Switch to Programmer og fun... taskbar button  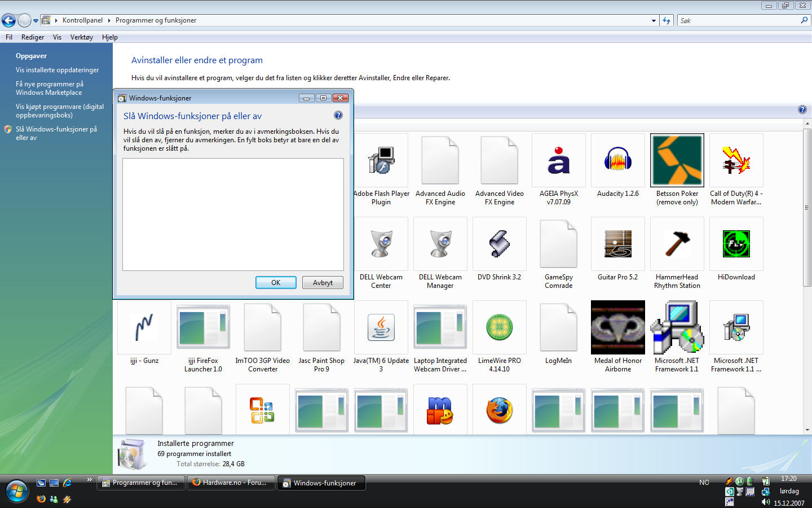[x=141, y=483]
